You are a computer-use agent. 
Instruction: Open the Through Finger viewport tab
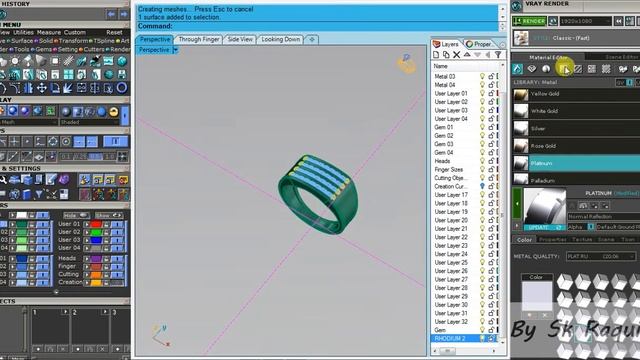pyautogui.click(x=199, y=39)
